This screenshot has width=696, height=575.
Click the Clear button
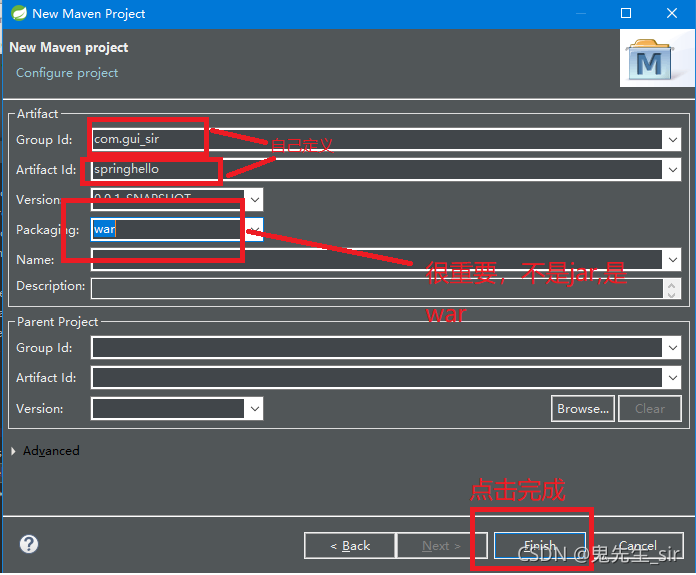[650, 408]
